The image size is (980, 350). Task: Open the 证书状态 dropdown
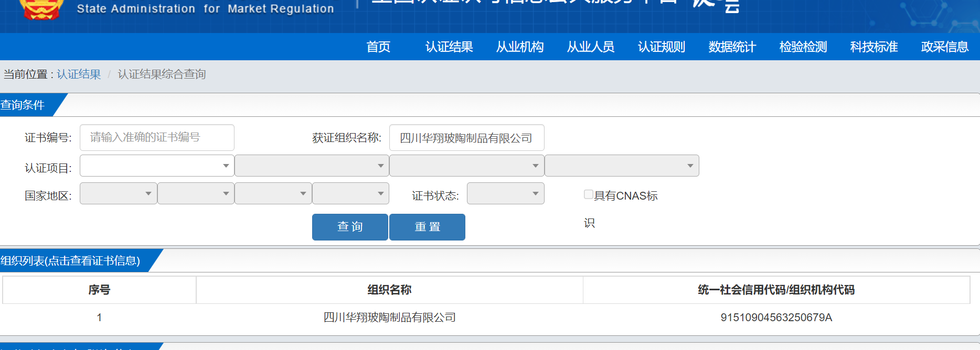[505, 193]
